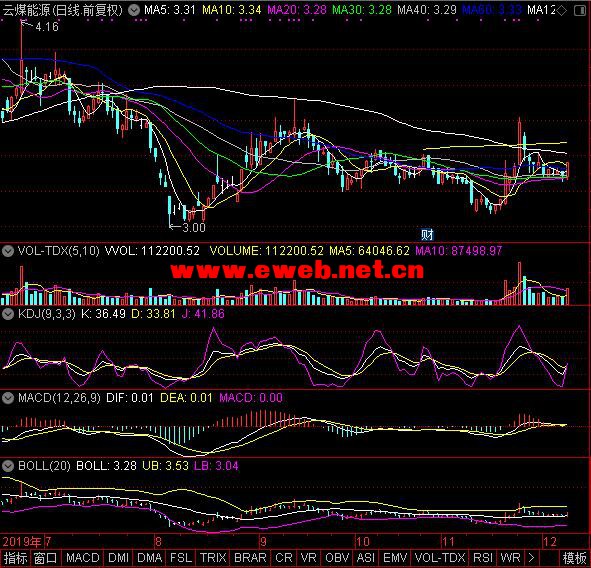
Task: Choose the TRIX indicator tab
Action: (x=213, y=558)
